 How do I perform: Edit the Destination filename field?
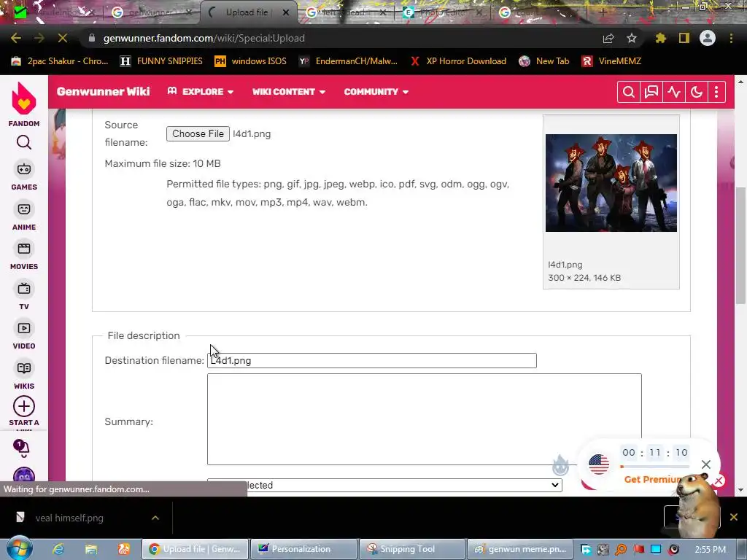(371, 360)
